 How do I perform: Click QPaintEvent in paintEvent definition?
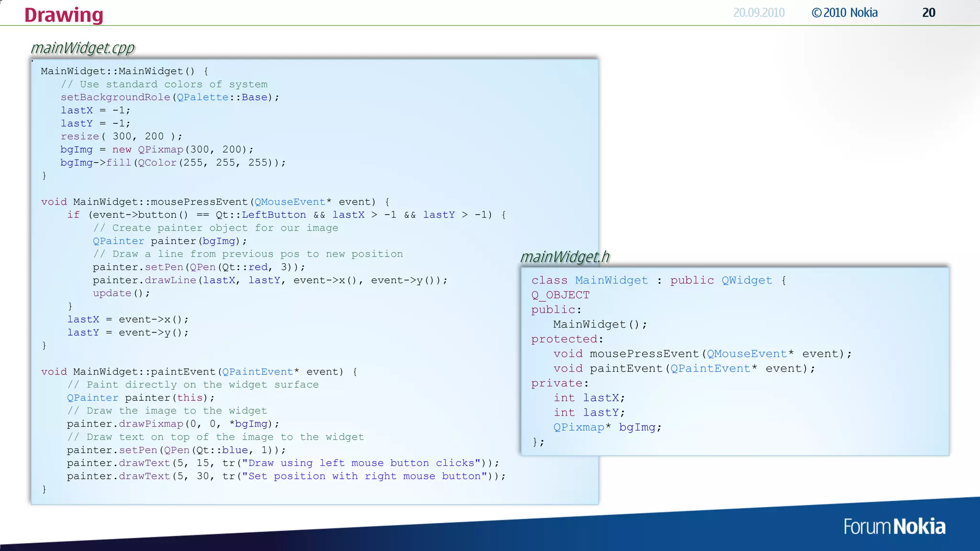pyautogui.click(x=257, y=372)
